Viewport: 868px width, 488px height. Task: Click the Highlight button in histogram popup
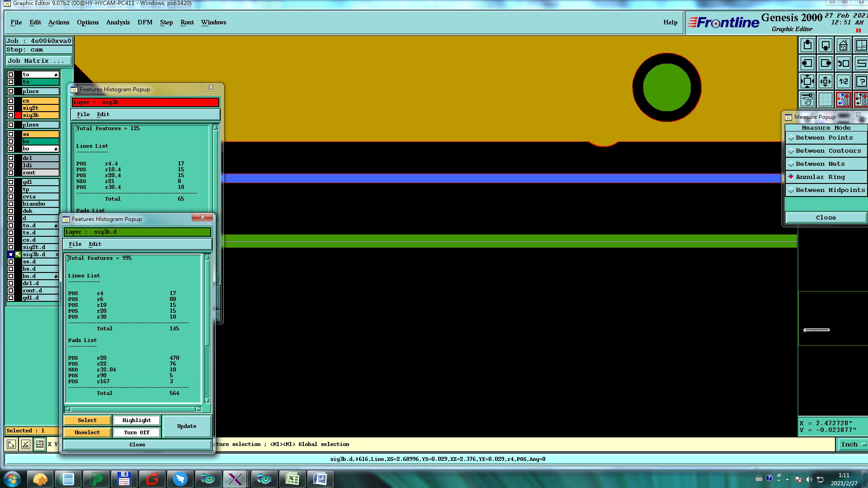pos(137,421)
